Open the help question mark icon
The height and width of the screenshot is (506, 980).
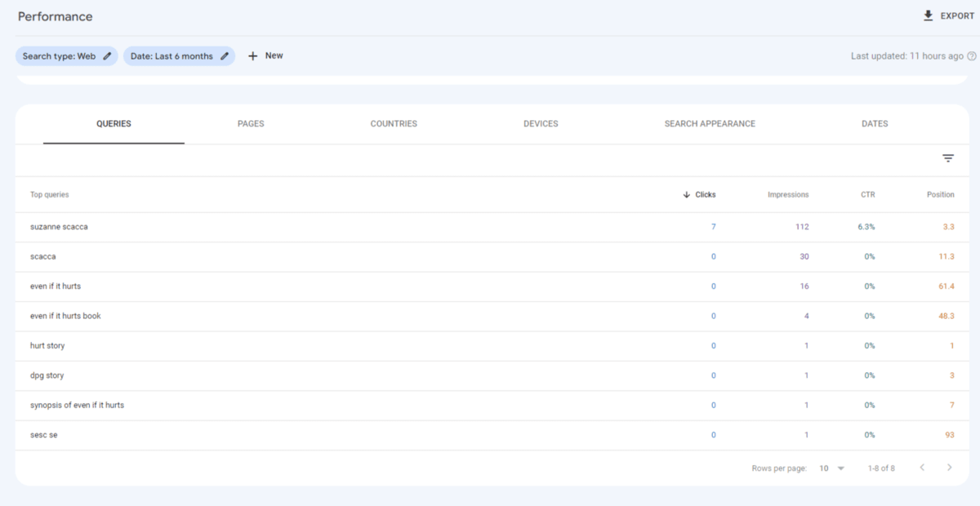coord(972,55)
